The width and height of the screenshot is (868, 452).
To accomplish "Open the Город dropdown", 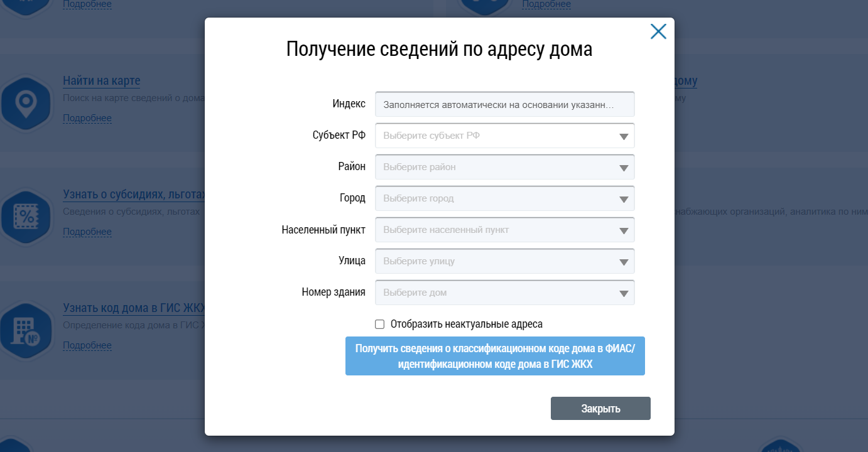I will point(505,198).
